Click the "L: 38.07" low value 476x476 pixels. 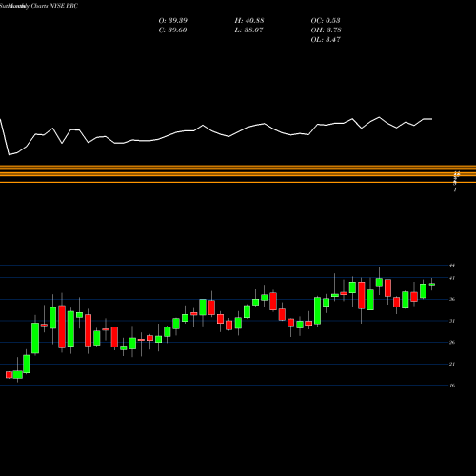(248, 30)
